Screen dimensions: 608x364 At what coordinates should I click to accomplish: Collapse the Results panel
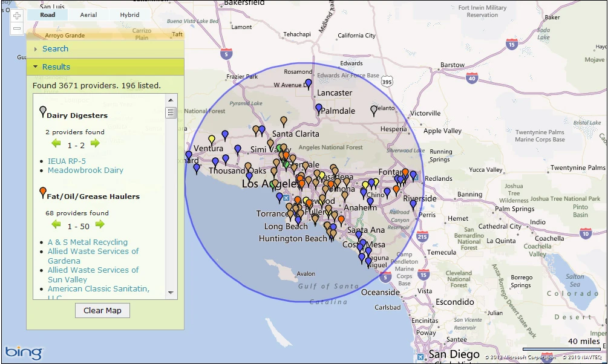pyautogui.click(x=56, y=67)
